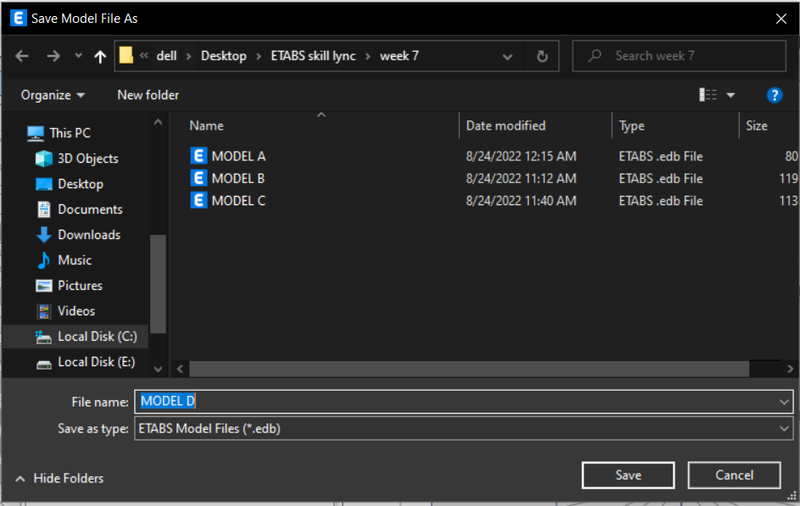The width and height of the screenshot is (800, 506).
Task: Open recent locations dropdown chevron
Action: tap(78, 55)
